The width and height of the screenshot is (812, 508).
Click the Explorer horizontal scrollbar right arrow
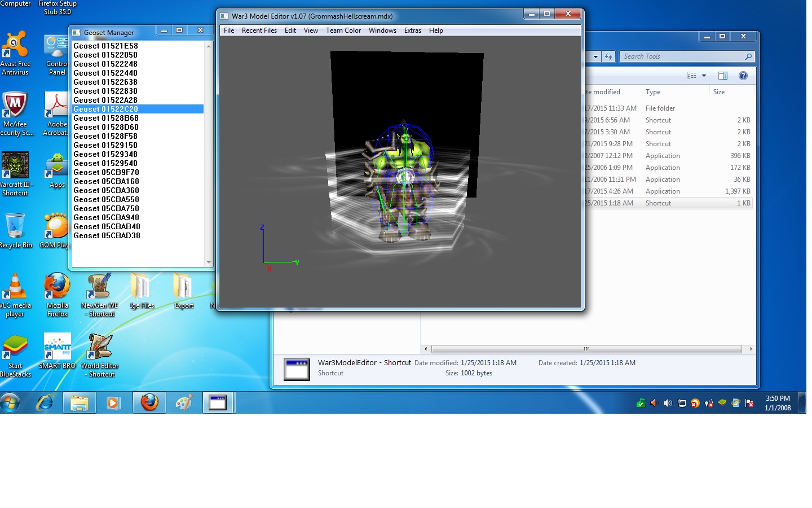click(751, 349)
